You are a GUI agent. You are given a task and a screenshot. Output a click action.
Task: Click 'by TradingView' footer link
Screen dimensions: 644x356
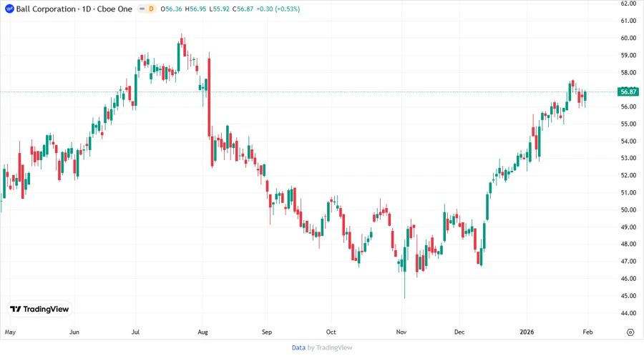(330, 347)
